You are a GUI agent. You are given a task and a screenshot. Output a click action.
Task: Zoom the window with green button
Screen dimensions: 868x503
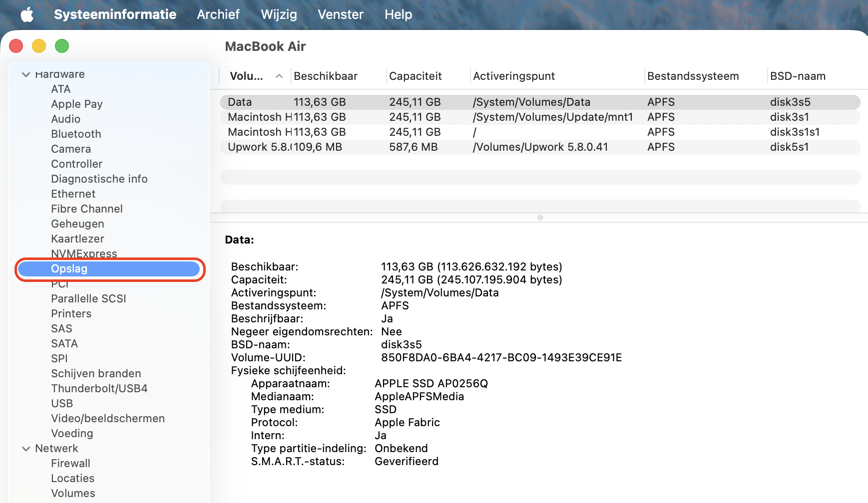(x=62, y=46)
